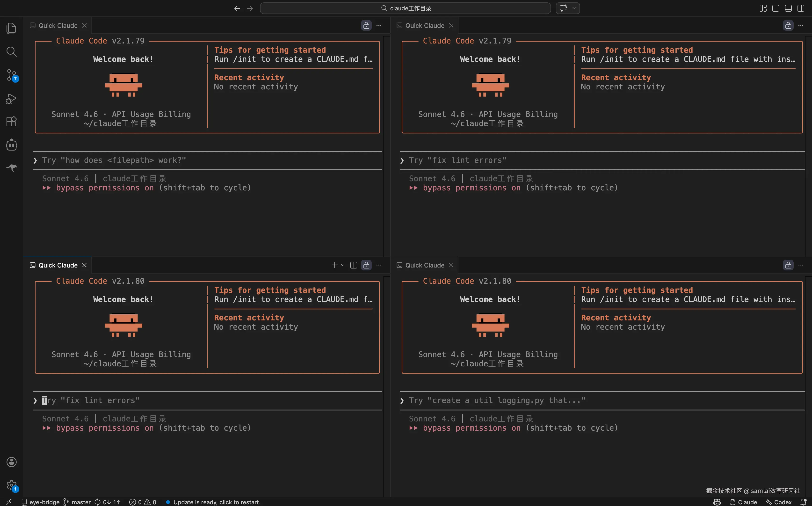Click the robot icon in activity bar
812x506 pixels.
click(11, 145)
